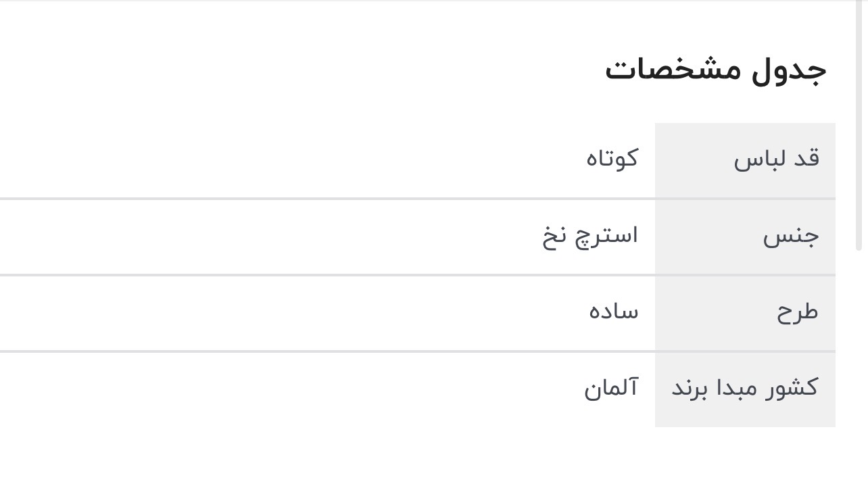Click the جنس label cell
The image size is (868, 490).
791,236
